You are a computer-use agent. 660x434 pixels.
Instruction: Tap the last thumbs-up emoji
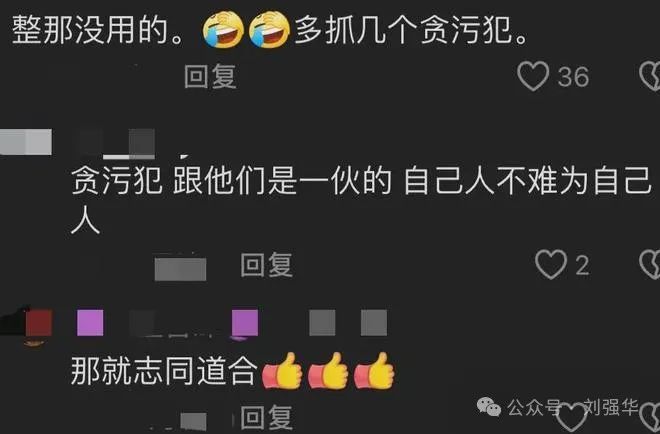pos(374,371)
